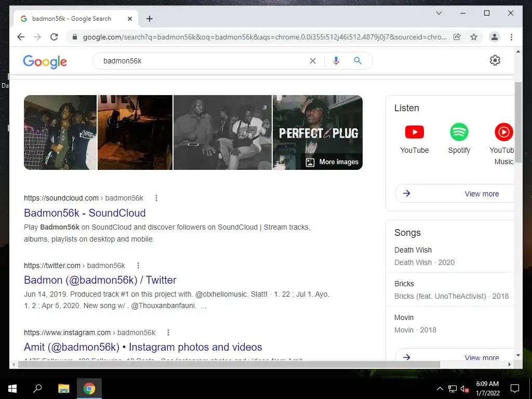This screenshot has width=532, height=399.
Task: Open the Badmon (@badmon56k) / Twitter result
Action: (x=100, y=280)
